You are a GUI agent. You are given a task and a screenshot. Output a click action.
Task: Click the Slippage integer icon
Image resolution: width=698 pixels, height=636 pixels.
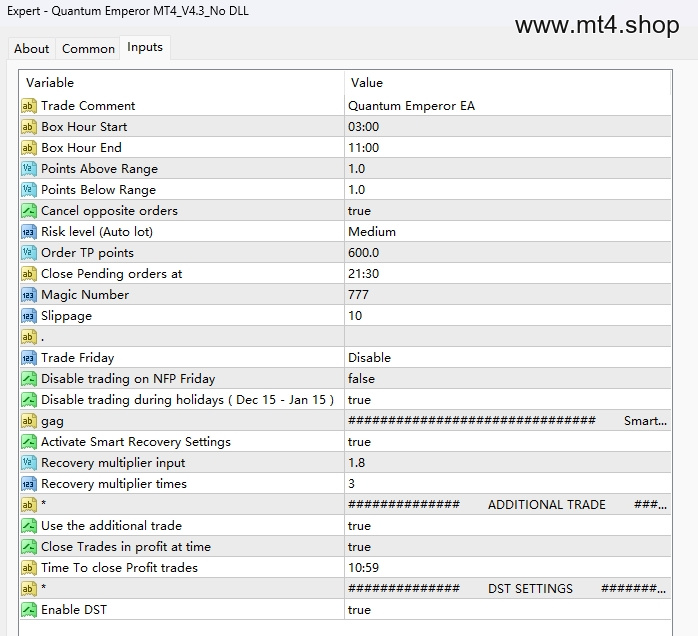point(28,316)
